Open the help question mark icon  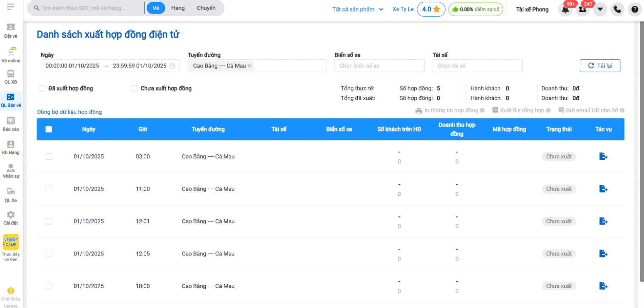[x=635, y=9]
